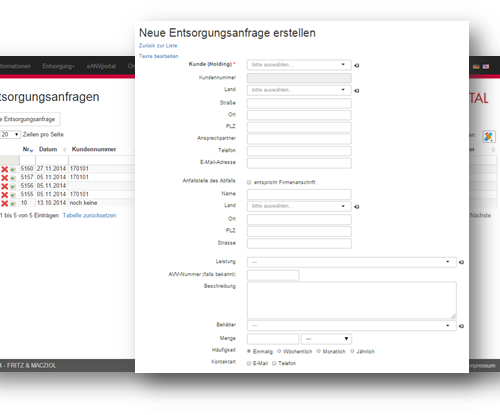Open entry 5157 via its green icon
Screen dimensions: 500x415
(x=13, y=178)
